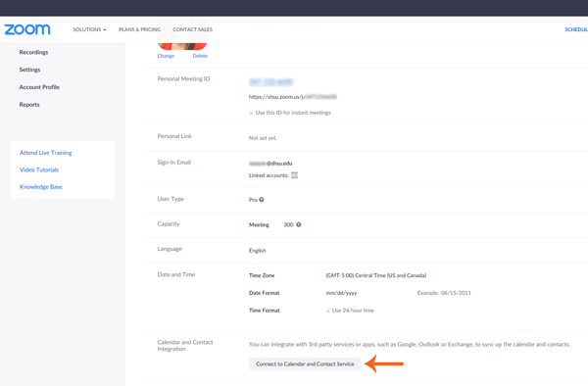Click the Central Time zone value
588x386 pixels.
tap(375, 275)
